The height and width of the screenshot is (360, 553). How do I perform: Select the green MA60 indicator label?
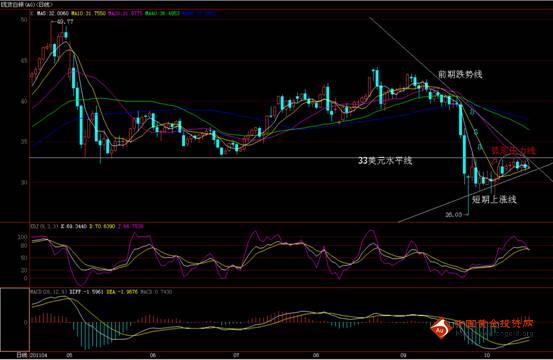coord(163,13)
